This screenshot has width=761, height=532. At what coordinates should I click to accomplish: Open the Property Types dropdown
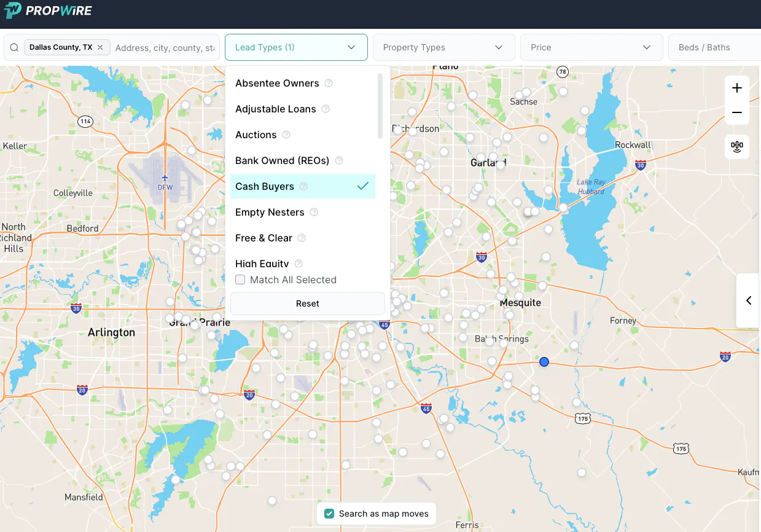pos(443,47)
